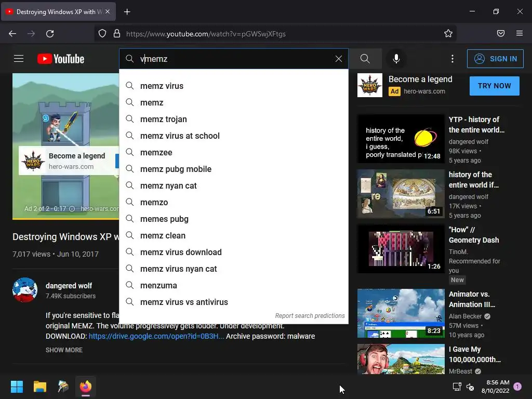Reload the page

coord(50,34)
